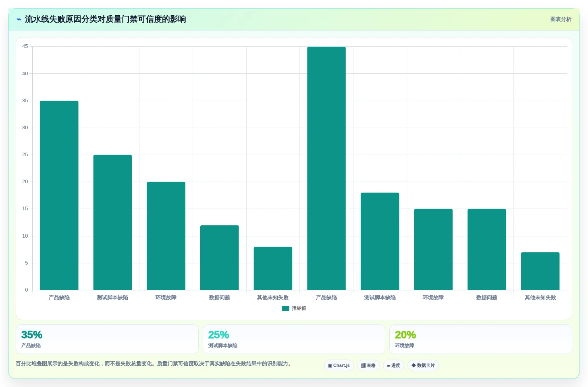Click the second 环境故障 bar at 15
The height and width of the screenshot is (387, 588).
[x=433, y=249]
